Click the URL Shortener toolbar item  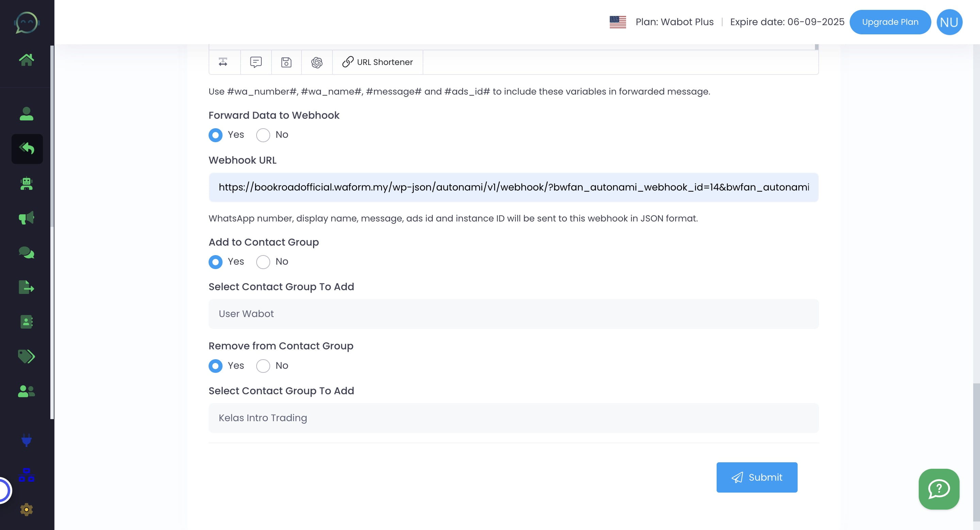click(x=377, y=62)
